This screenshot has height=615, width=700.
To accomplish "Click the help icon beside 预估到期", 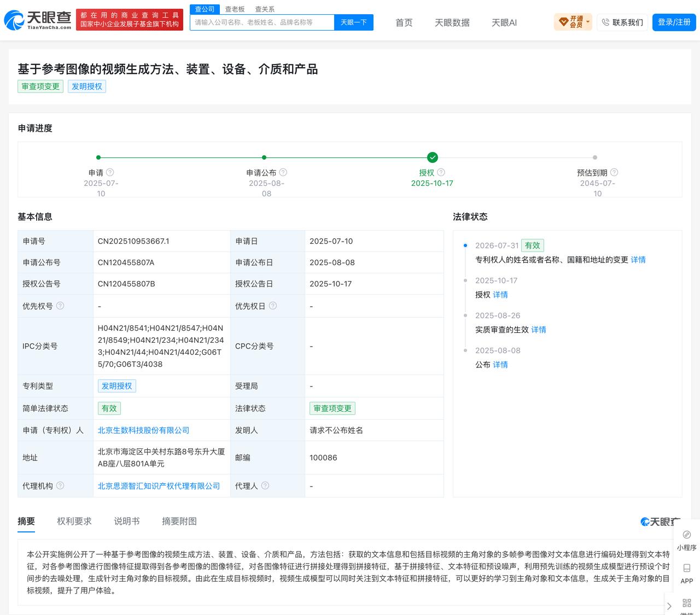I will pyautogui.click(x=614, y=172).
